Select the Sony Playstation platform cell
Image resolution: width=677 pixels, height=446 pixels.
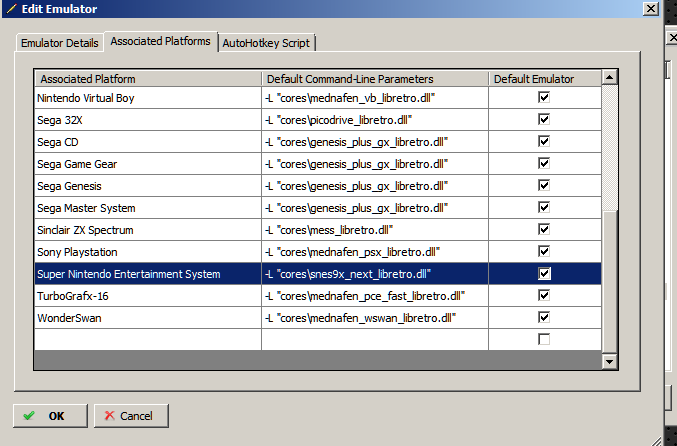148,252
